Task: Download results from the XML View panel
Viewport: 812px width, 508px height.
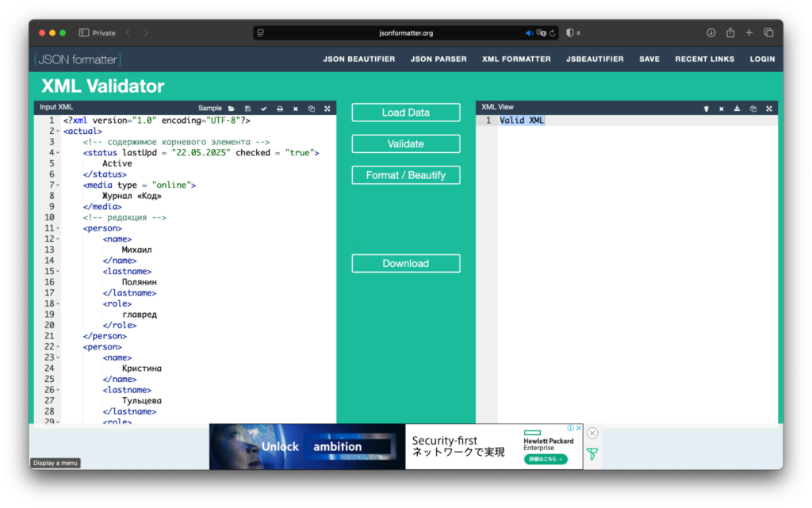Action: click(x=737, y=109)
